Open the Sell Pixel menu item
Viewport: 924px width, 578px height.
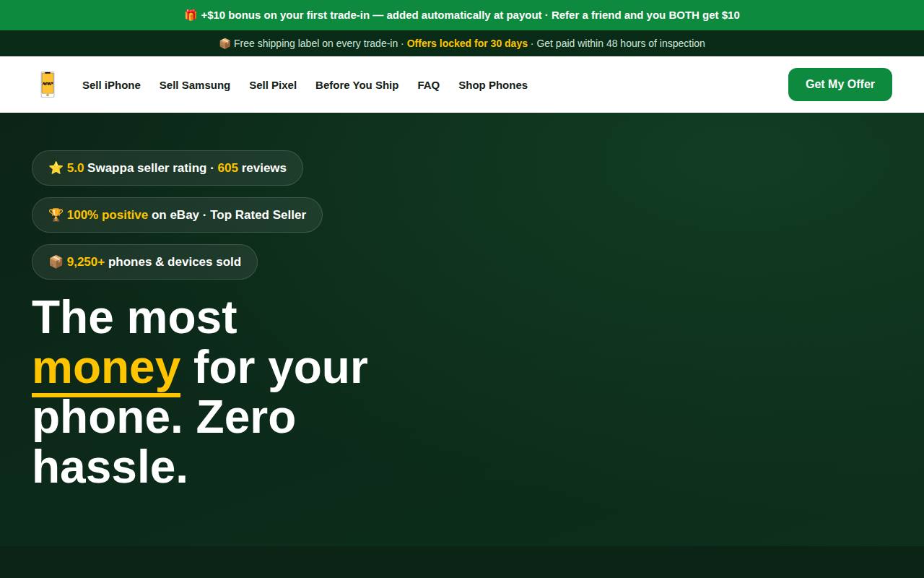(x=273, y=85)
